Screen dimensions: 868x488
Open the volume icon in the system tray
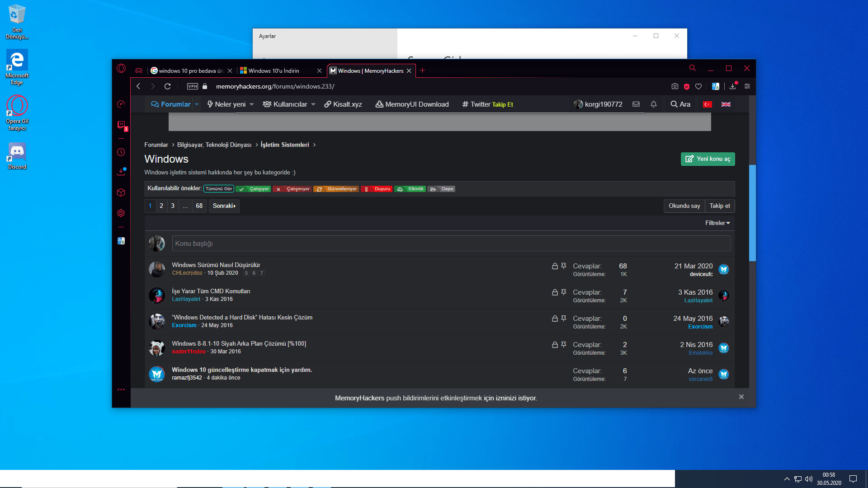tap(809, 479)
